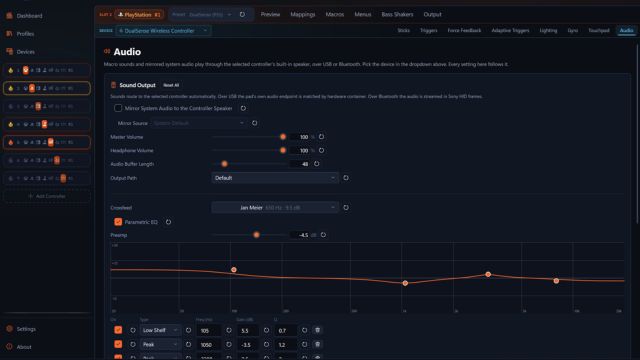Open the Mirror Source dropdown
Screen dimensions: 640x360
(198, 123)
